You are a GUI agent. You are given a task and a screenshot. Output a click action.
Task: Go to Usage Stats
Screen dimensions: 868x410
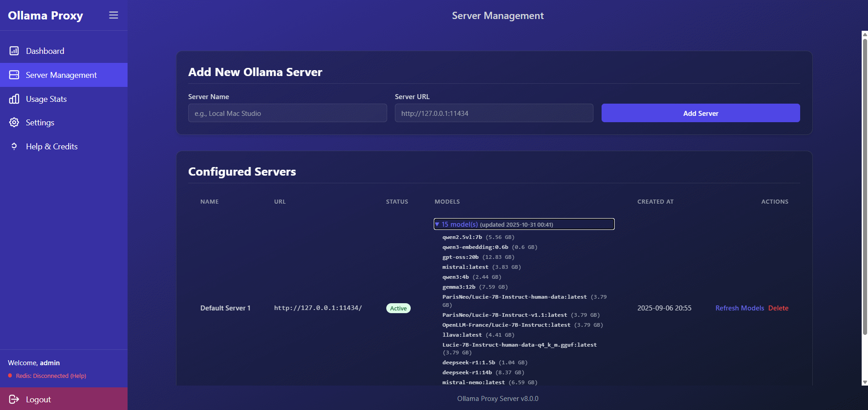(x=64, y=99)
